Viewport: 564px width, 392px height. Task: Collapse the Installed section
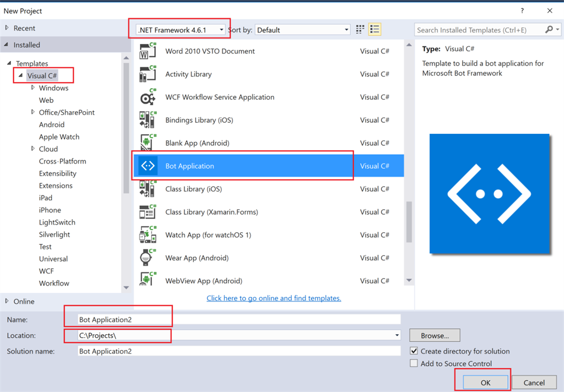tap(6, 45)
